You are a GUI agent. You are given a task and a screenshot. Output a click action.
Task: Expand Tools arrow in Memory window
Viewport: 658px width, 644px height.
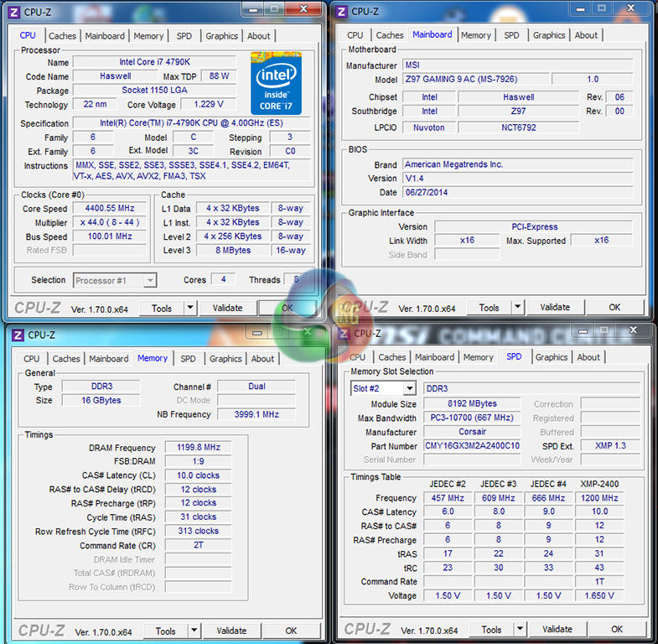coord(194,630)
